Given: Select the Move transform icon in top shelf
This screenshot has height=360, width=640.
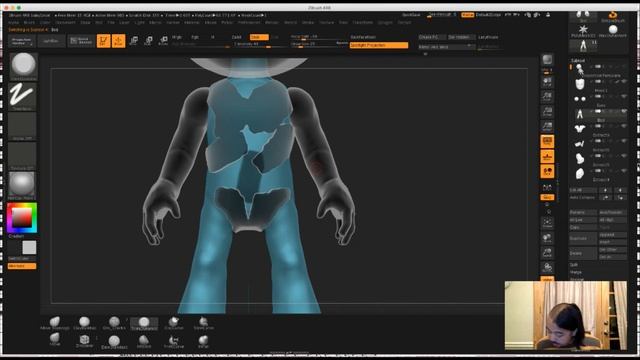Looking at the screenshot, I should pyautogui.click(x=133, y=41).
